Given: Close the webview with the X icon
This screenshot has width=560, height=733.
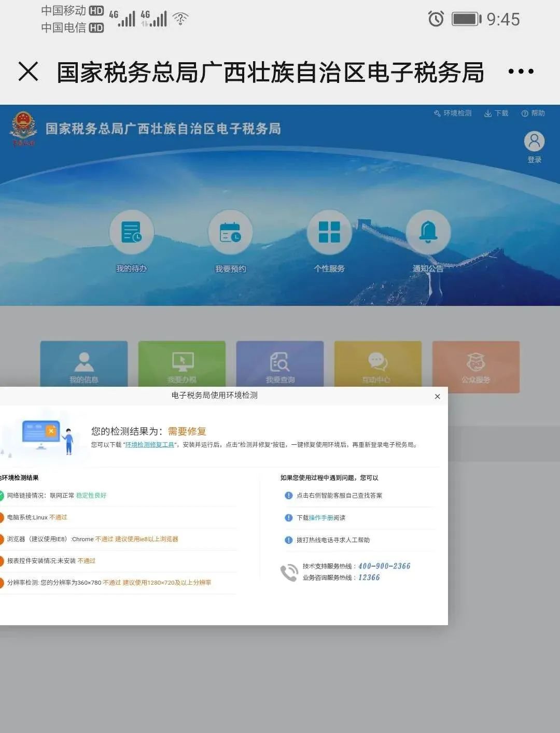Looking at the screenshot, I should coord(29,72).
